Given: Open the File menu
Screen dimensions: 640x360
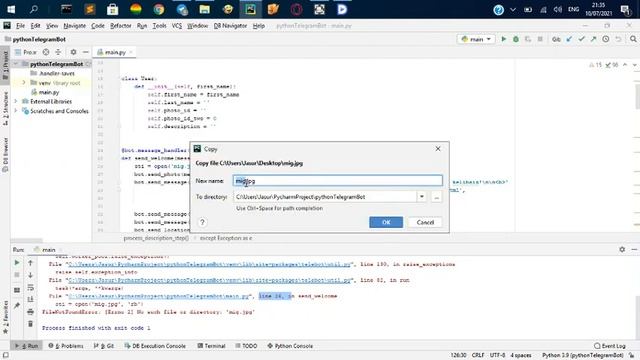Looking at the screenshot, I should (20, 26).
